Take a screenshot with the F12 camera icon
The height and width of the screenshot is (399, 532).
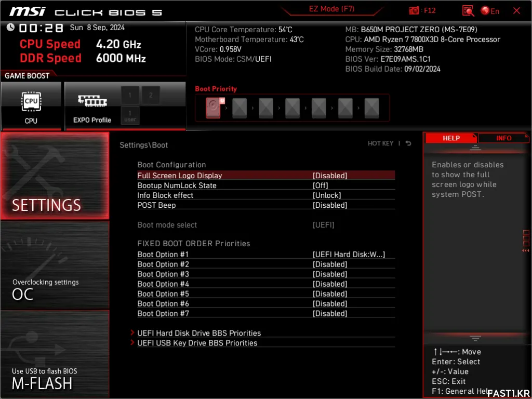414,11
